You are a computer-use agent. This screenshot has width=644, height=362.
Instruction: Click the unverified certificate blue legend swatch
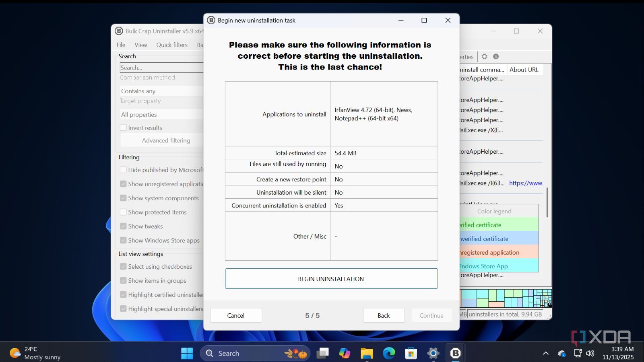click(499, 239)
